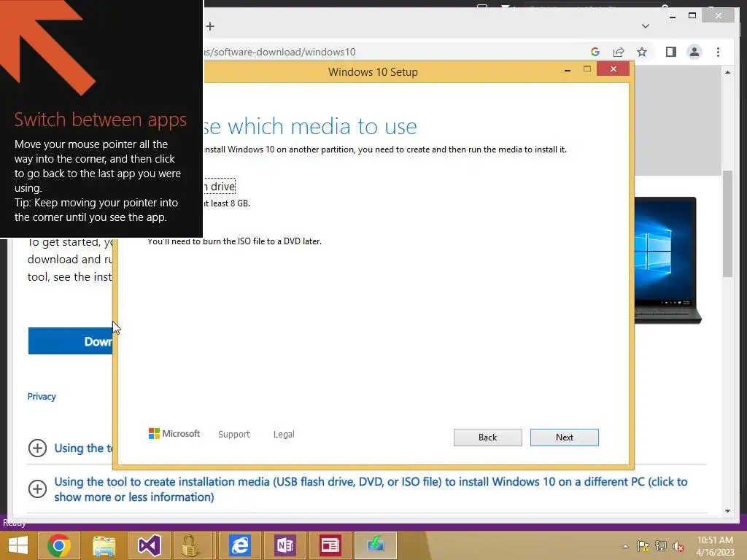Click the Google icon in Chrome address bar

(595, 52)
